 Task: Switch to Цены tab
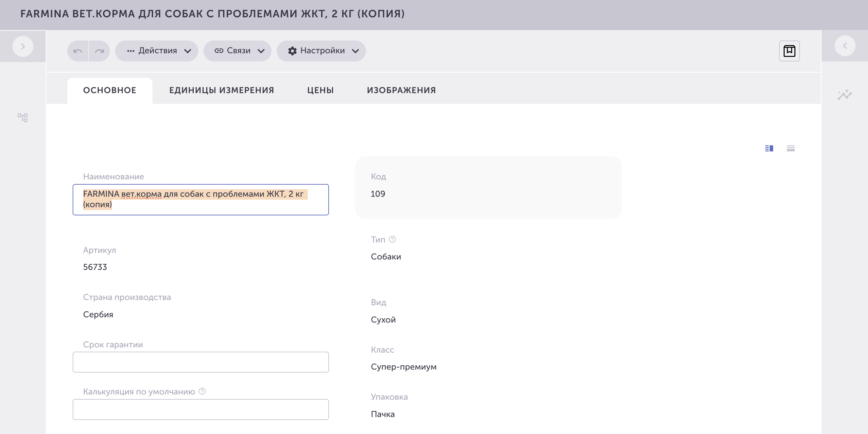321,90
